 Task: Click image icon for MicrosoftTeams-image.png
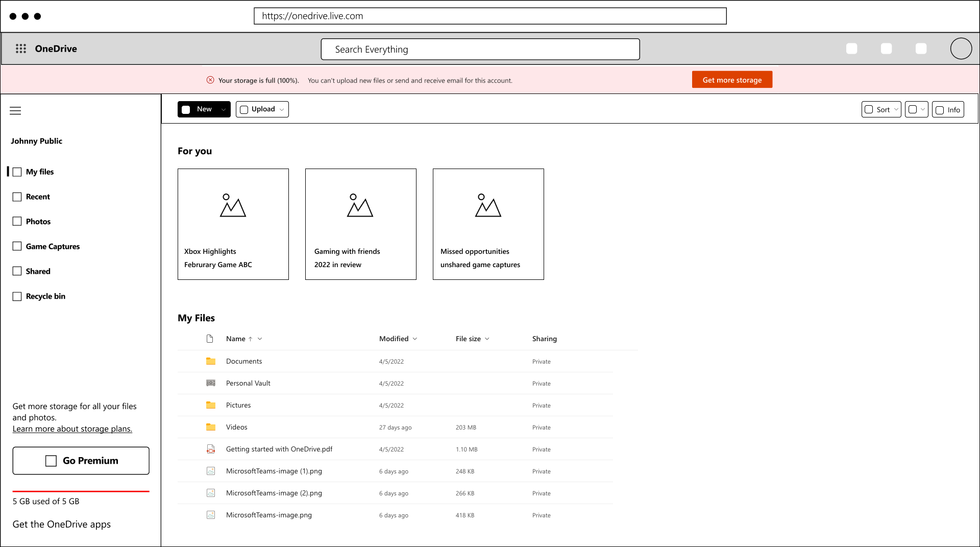point(211,515)
